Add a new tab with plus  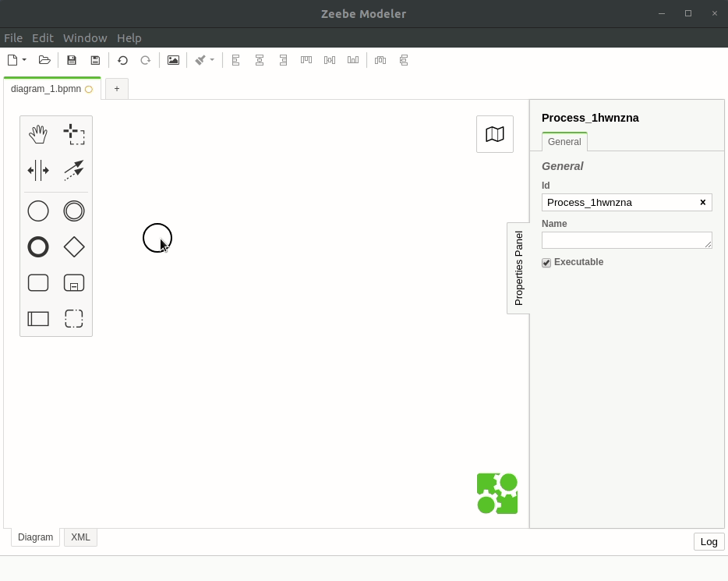click(117, 89)
